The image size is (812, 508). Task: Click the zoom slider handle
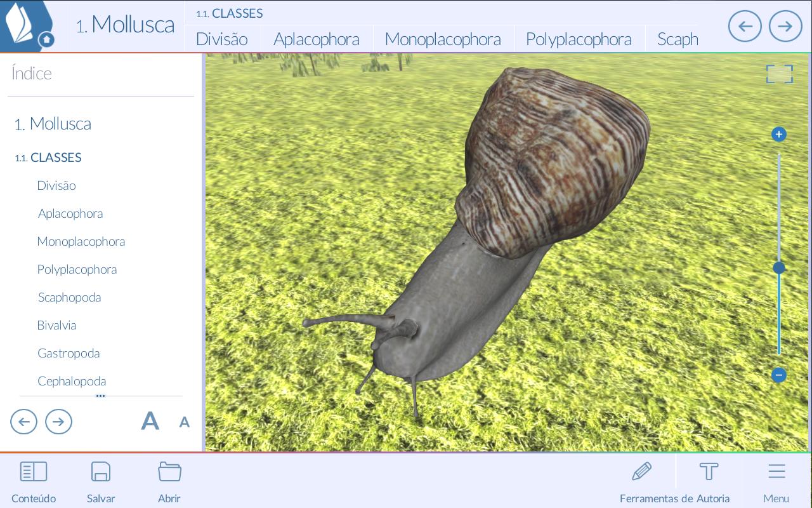tap(779, 268)
